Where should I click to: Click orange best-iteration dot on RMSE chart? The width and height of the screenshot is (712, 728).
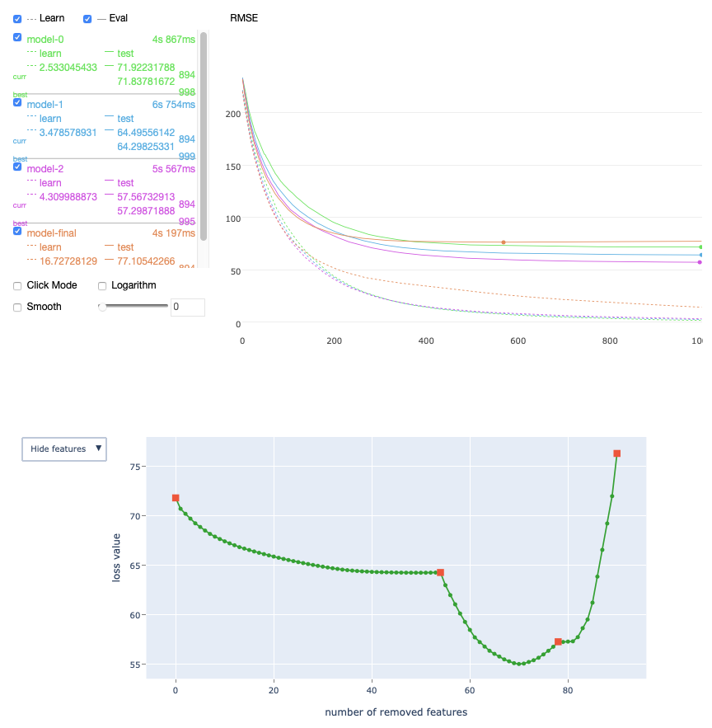pos(504,242)
